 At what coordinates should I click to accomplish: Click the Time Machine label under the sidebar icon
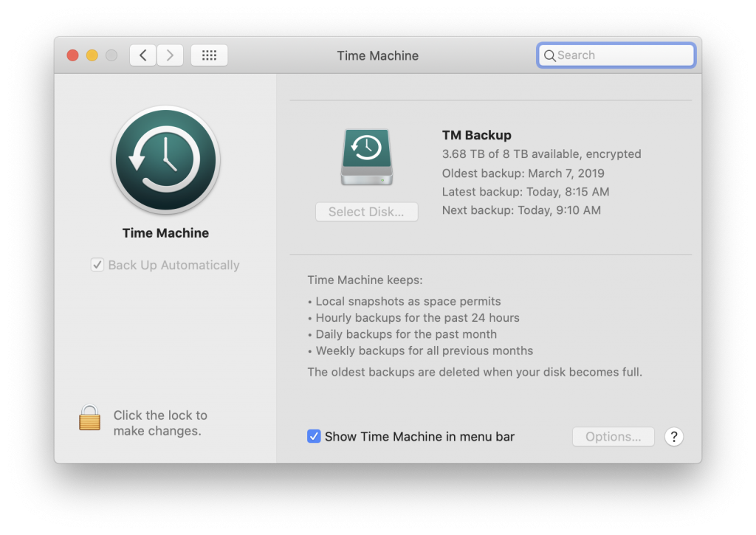(165, 232)
